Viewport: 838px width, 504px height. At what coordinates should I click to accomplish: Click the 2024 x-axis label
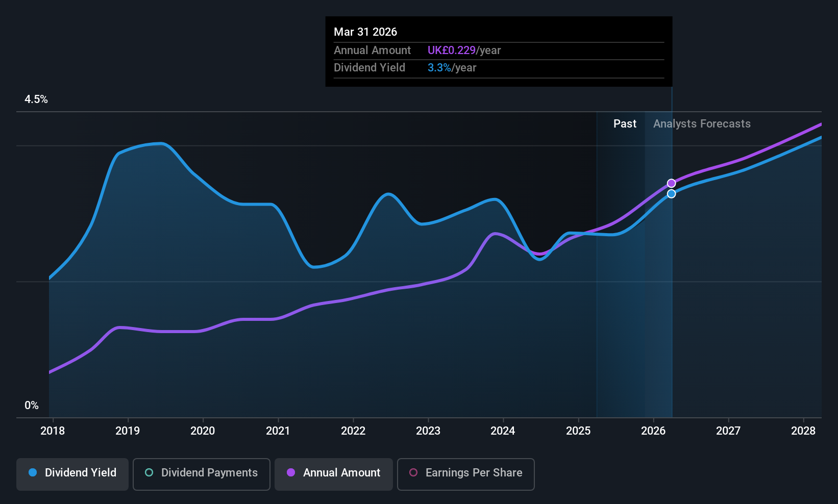(x=503, y=431)
